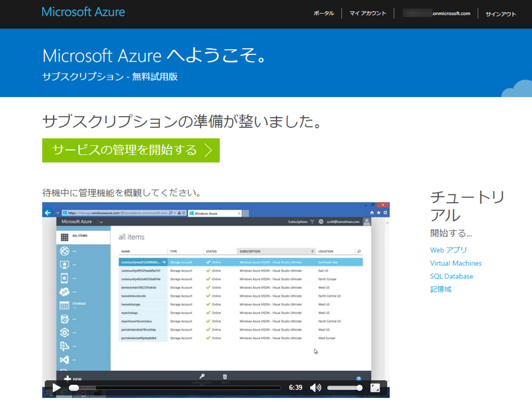Open the マイ アカウント header link
The image size is (532, 417).
(x=368, y=14)
